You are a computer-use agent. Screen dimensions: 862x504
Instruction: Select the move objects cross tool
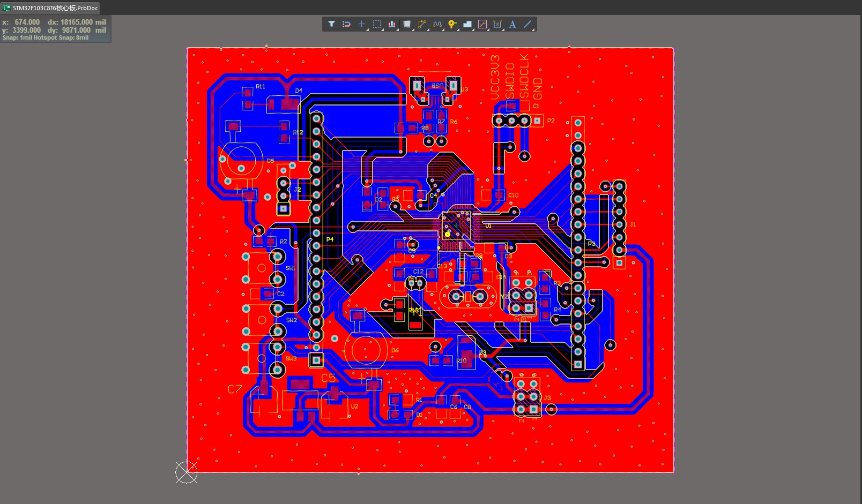click(x=361, y=24)
